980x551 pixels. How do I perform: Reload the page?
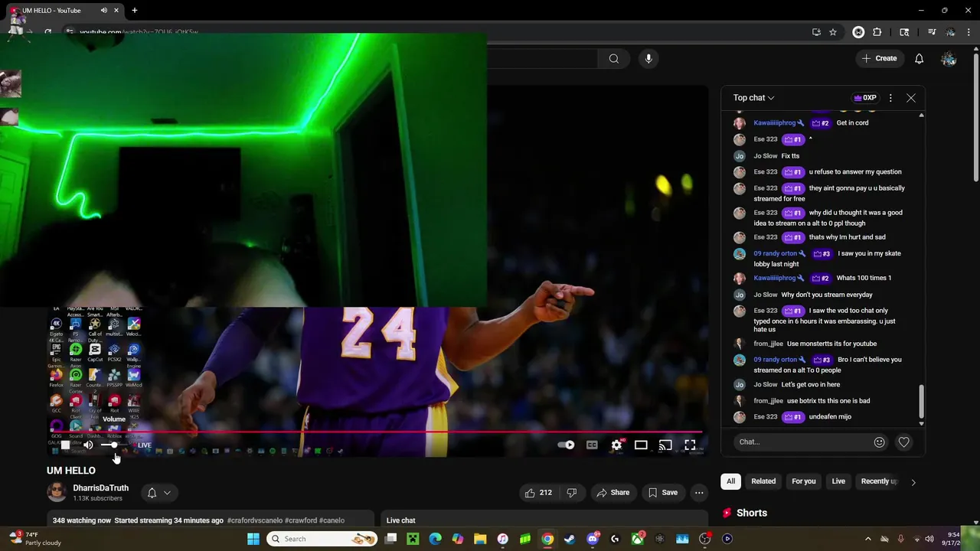point(47,32)
